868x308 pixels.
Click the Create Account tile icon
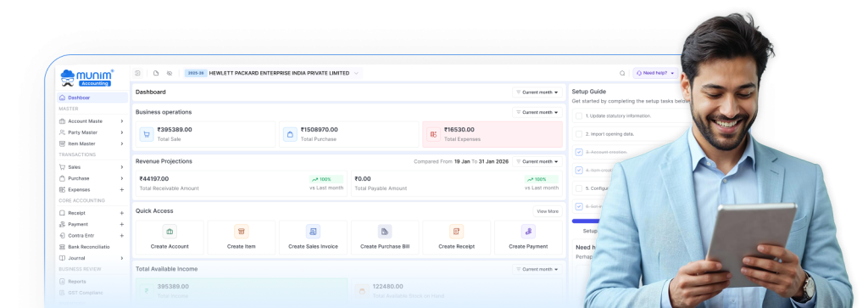[170, 232]
